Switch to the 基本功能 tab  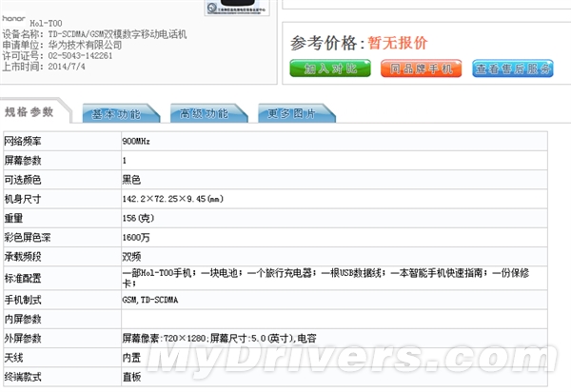point(121,113)
